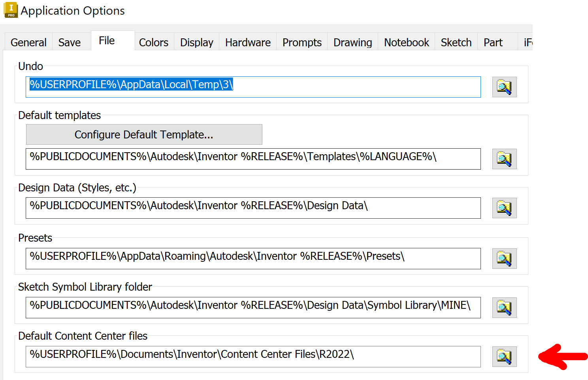Image resolution: width=588 pixels, height=380 pixels.
Task: Edit the Default templates path field
Action: [253, 159]
